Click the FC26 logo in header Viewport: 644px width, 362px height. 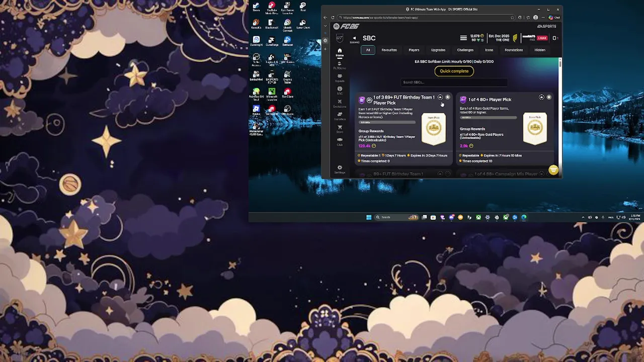[x=346, y=26]
